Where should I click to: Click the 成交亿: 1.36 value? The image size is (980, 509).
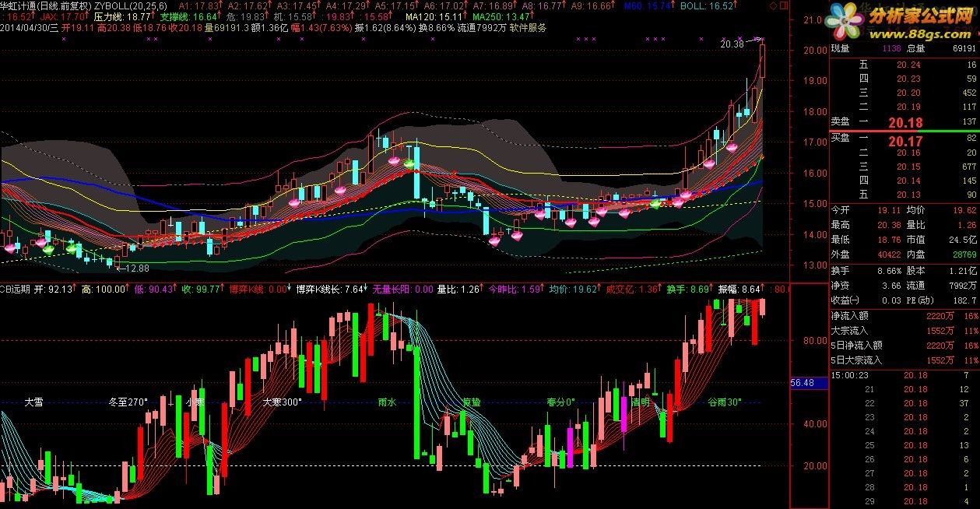pos(631,289)
